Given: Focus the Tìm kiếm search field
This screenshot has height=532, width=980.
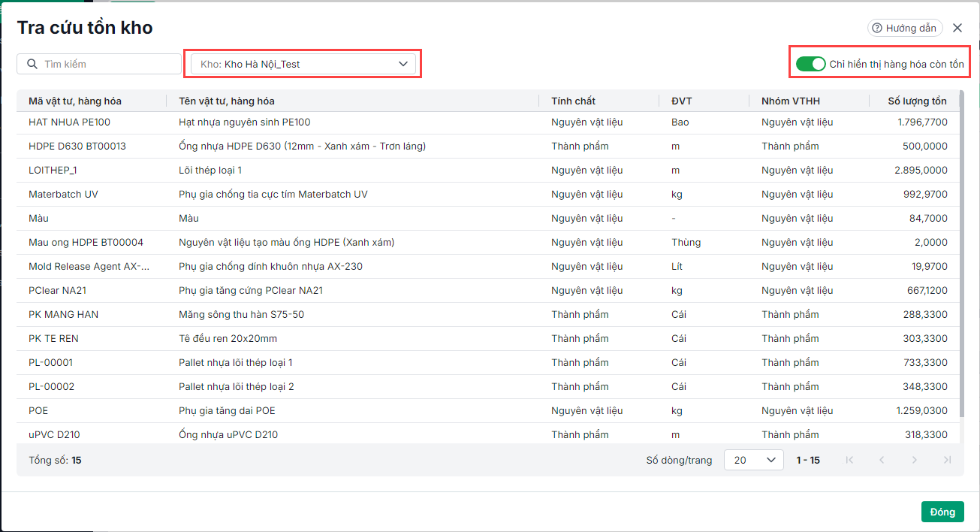Looking at the screenshot, I should [99, 64].
